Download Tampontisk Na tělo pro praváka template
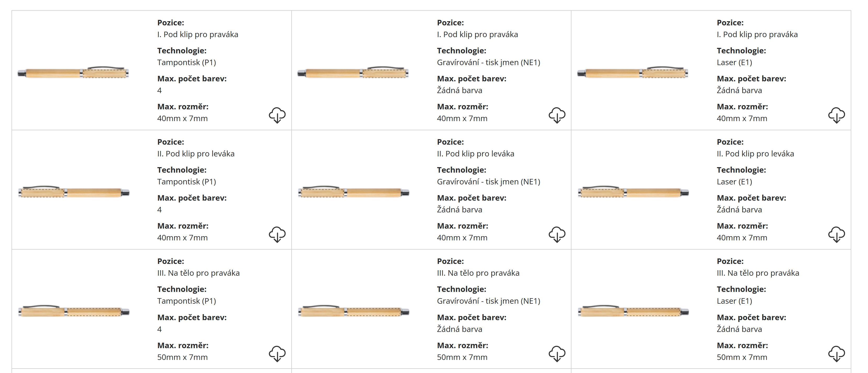868x373 pixels. coord(277,354)
